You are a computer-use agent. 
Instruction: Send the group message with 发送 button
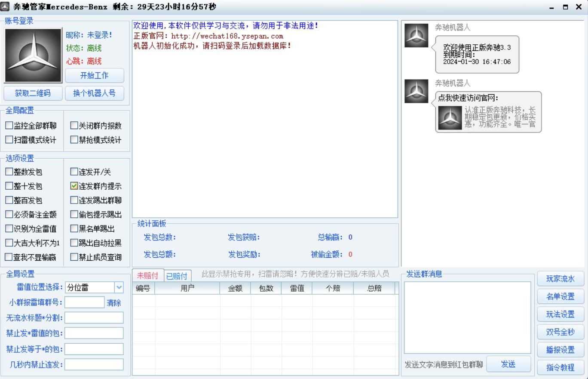point(508,364)
